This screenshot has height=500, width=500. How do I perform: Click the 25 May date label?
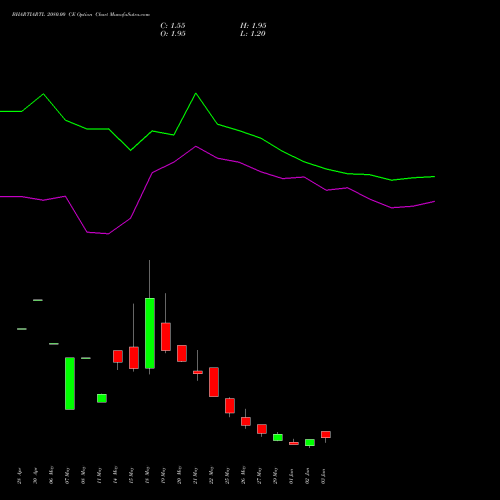coord(227,476)
